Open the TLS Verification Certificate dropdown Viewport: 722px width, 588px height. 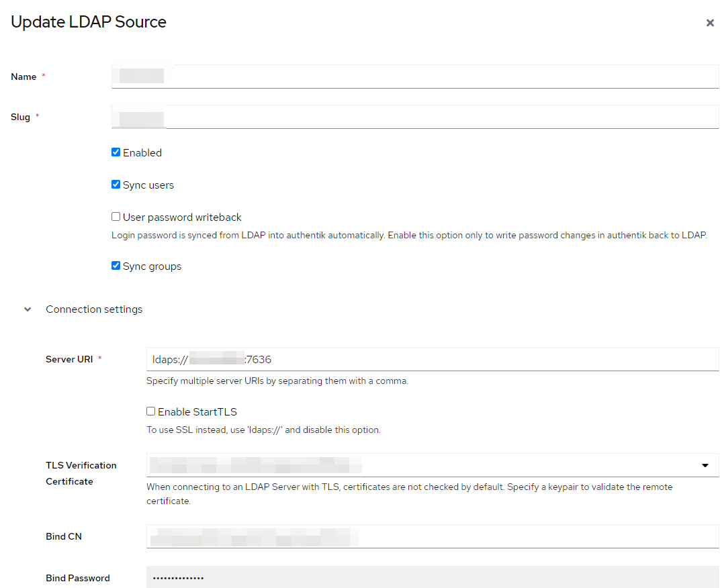point(433,464)
